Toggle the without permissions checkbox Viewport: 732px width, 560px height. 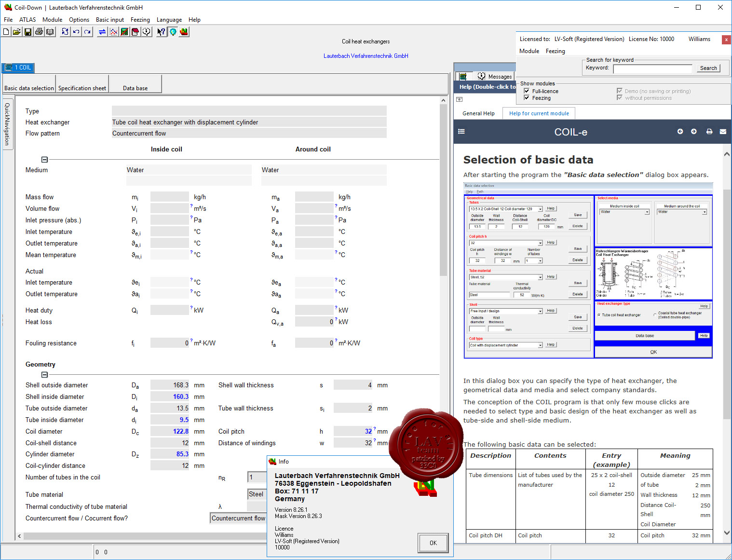click(620, 97)
